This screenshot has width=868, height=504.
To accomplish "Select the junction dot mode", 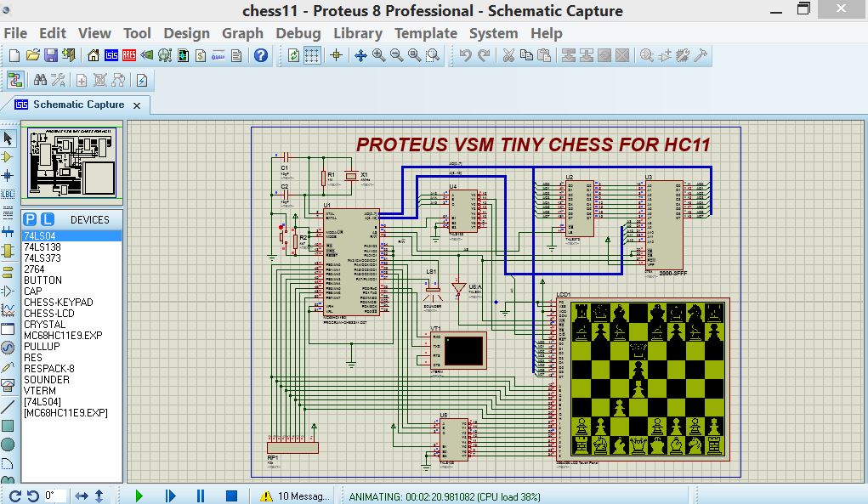I will pyautogui.click(x=8, y=176).
